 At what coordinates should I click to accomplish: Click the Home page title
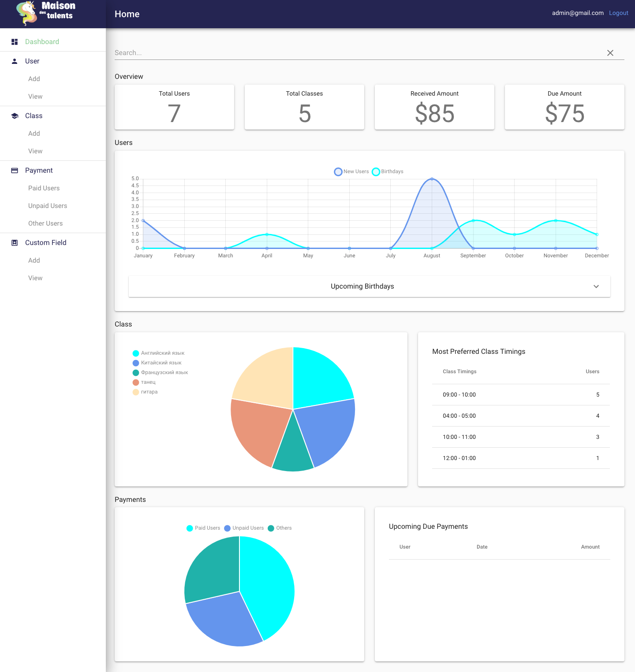point(127,14)
